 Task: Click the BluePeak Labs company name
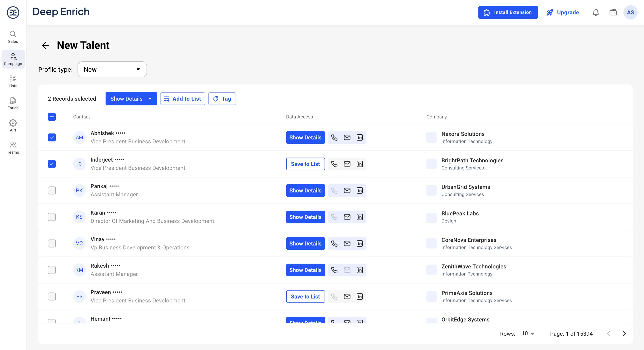[x=460, y=213]
